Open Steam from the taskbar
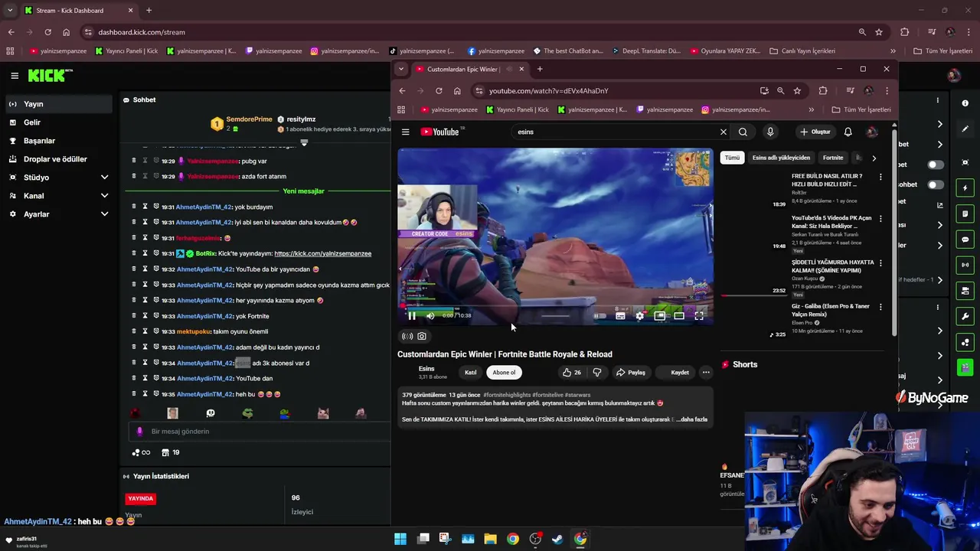The height and width of the screenshot is (551, 980). pyautogui.click(x=557, y=539)
